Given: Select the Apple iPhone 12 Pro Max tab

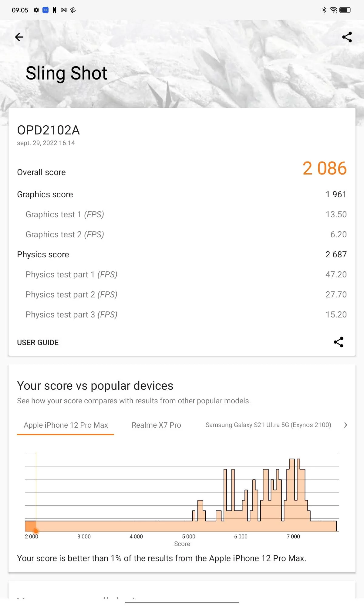Looking at the screenshot, I should pos(66,425).
